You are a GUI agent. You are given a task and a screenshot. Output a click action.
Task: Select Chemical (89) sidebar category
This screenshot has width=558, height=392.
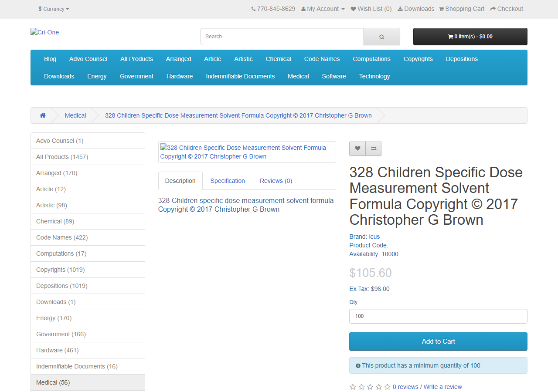[88, 221]
